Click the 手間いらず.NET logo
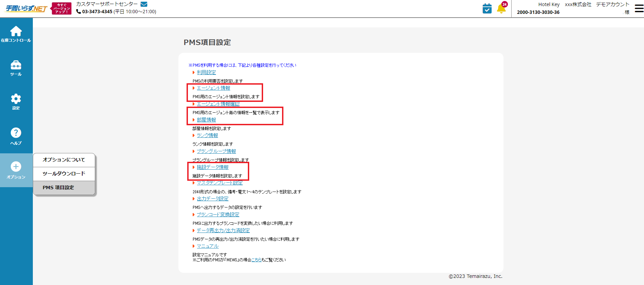The image size is (644, 285). click(x=26, y=8)
